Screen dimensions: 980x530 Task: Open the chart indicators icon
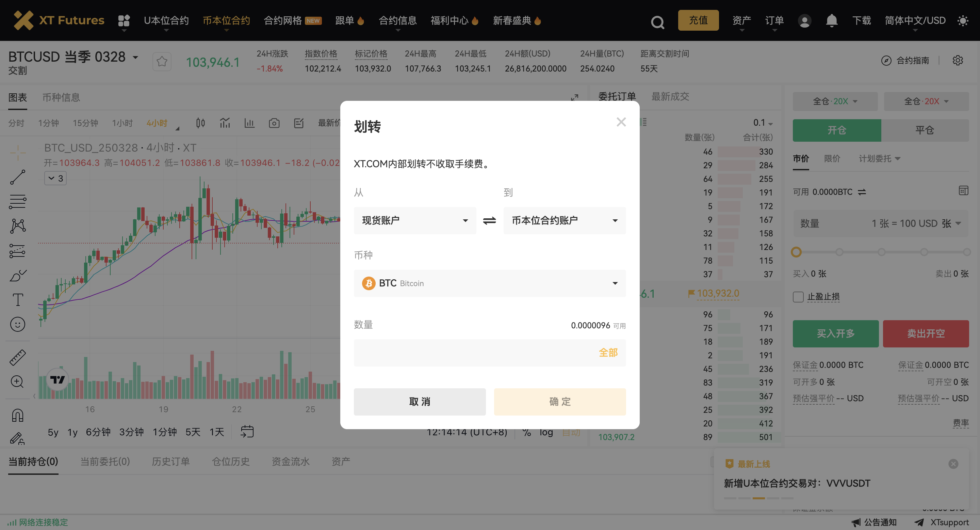pyautogui.click(x=225, y=123)
